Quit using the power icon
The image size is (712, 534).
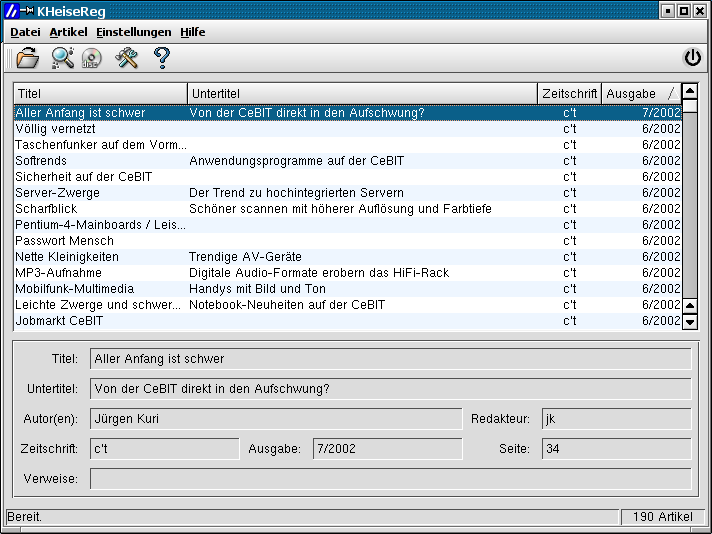click(692, 58)
